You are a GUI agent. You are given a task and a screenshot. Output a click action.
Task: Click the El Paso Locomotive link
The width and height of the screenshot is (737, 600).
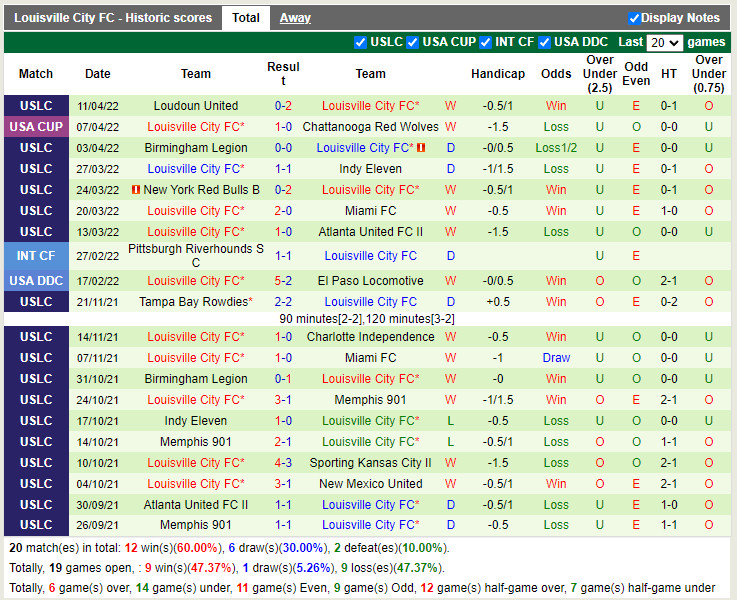coord(370,281)
